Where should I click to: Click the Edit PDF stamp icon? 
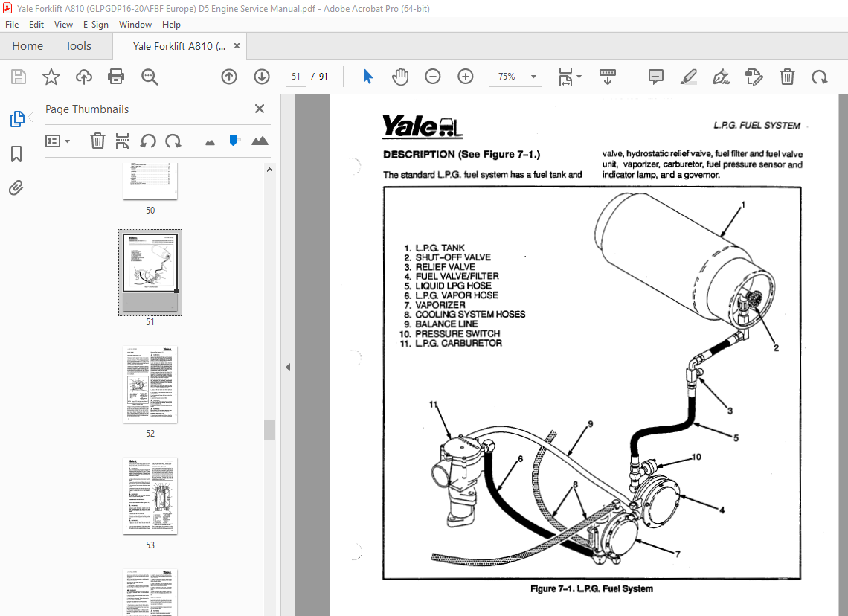coord(754,77)
